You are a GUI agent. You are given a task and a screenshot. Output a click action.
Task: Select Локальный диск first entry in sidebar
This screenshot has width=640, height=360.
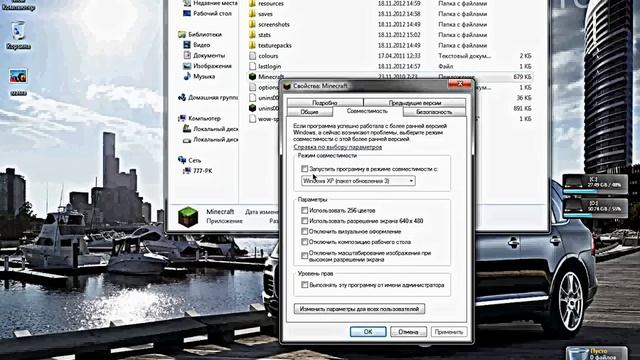pyautogui.click(x=210, y=129)
